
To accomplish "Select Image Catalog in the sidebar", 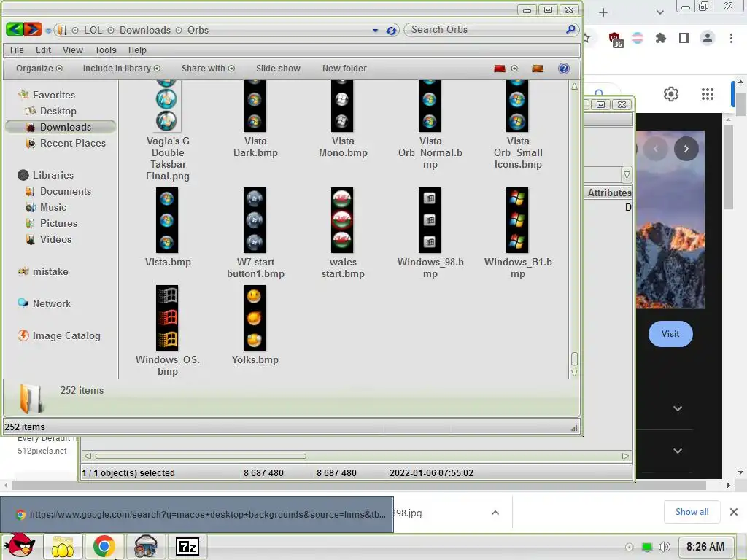I will 66,335.
